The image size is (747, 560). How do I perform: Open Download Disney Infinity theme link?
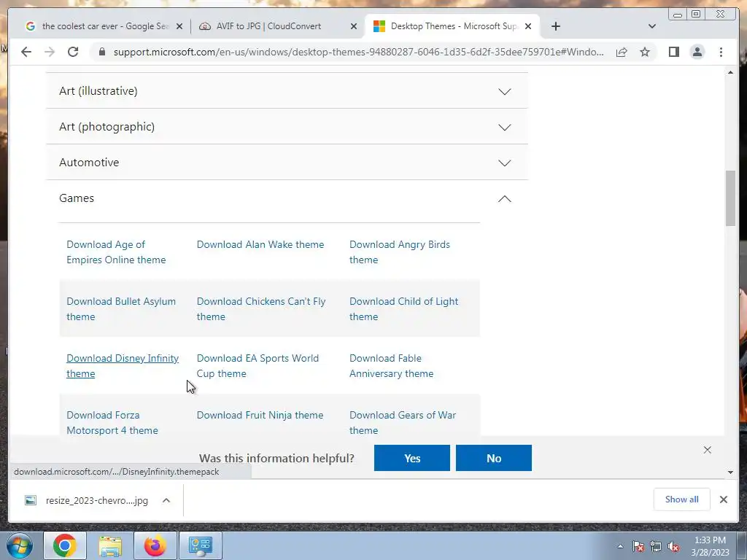pyautogui.click(x=123, y=366)
